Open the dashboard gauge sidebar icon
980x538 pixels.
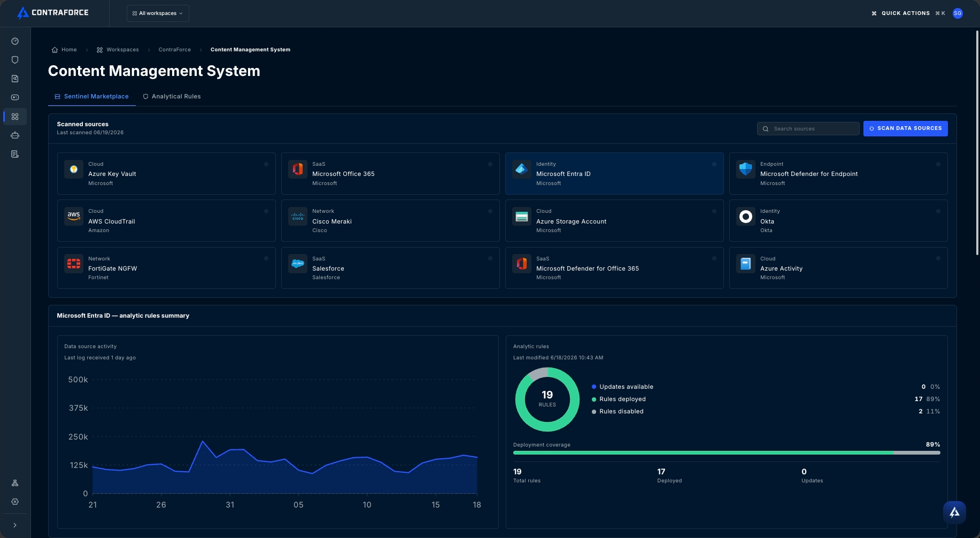pyautogui.click(x=15, y=41)
